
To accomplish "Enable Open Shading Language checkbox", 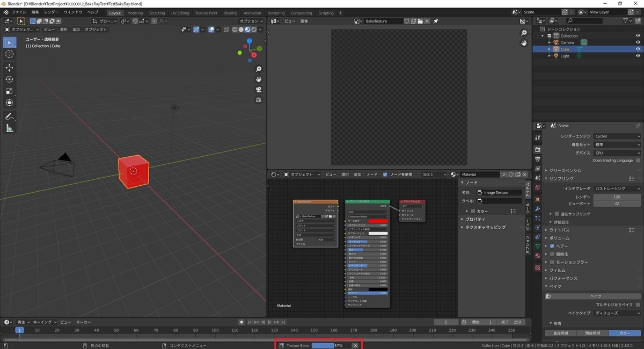I will click(x=638, y=161).
